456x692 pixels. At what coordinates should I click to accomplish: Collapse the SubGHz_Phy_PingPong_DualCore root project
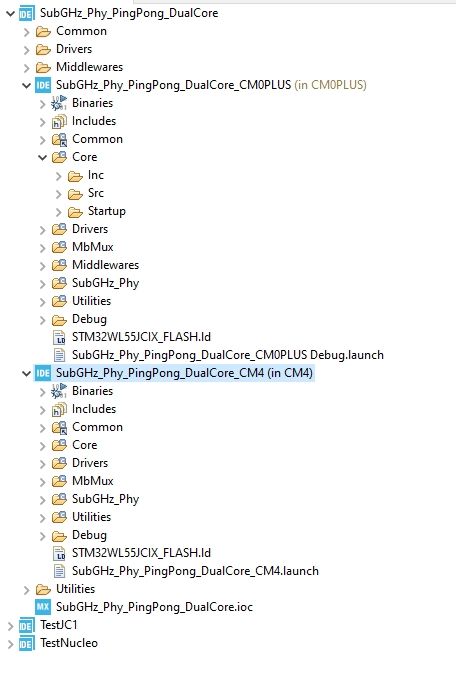tap(10, 14)
